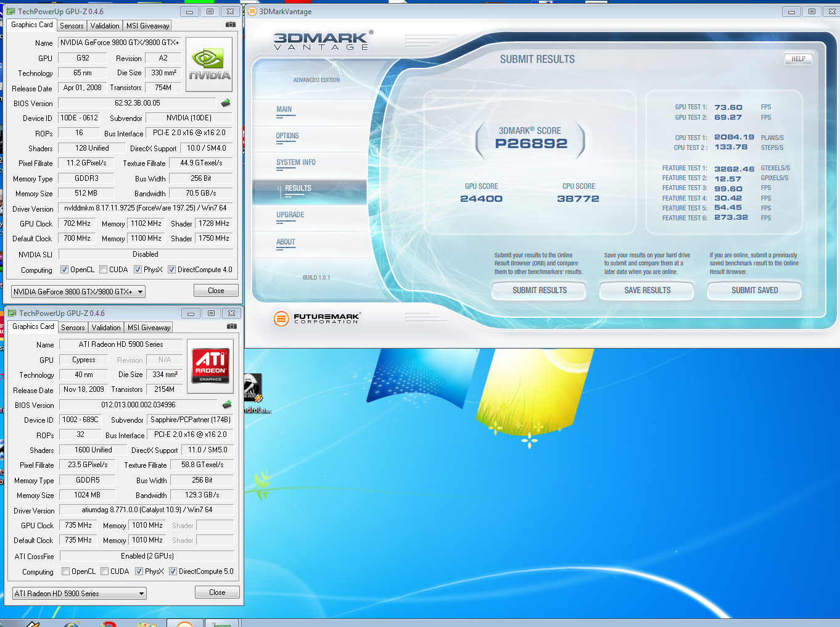Toggle DirectCompute 5.0 checkbox
Viewport: 840px width, 627px height.
point(173,571)
